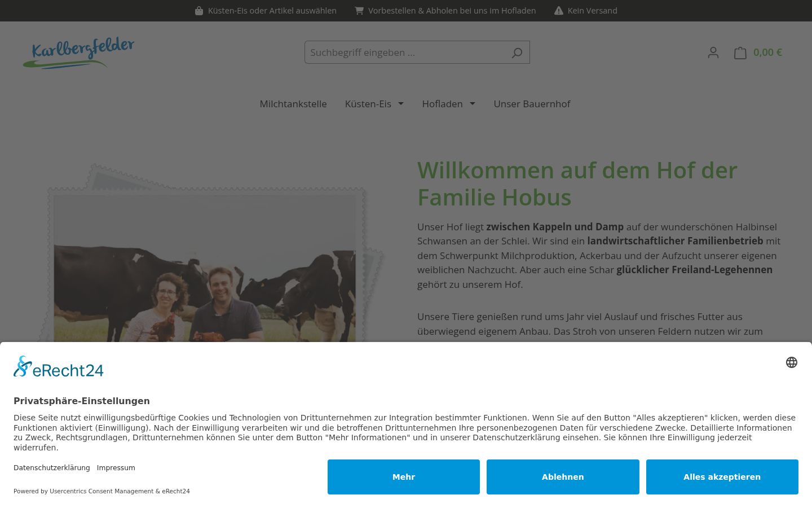Screen dimensions: 812x508
Task: Click the Küsten-Eis oder Artikel auswählen text
Action: (x=272, y=11)
